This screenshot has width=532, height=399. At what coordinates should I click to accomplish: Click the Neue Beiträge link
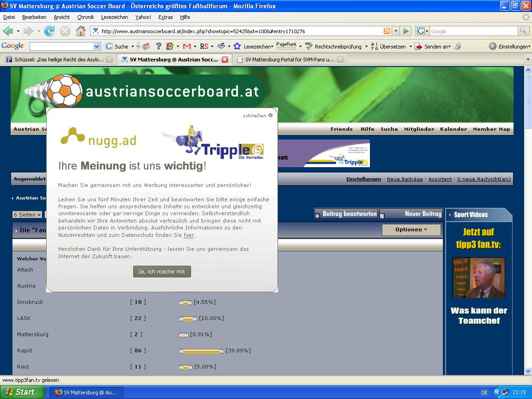click(x=405, y=179)
